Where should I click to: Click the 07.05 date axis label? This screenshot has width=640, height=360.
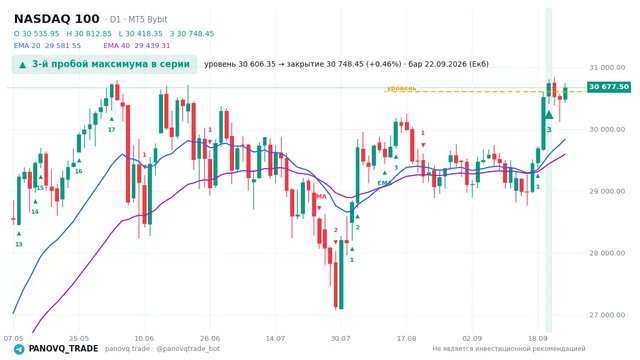[x=13, y=338]
